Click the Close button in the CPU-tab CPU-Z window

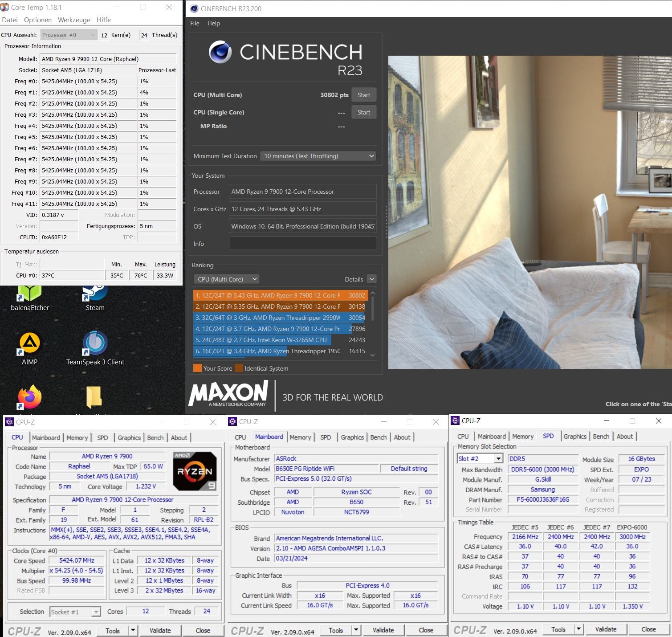pos(203,630)
